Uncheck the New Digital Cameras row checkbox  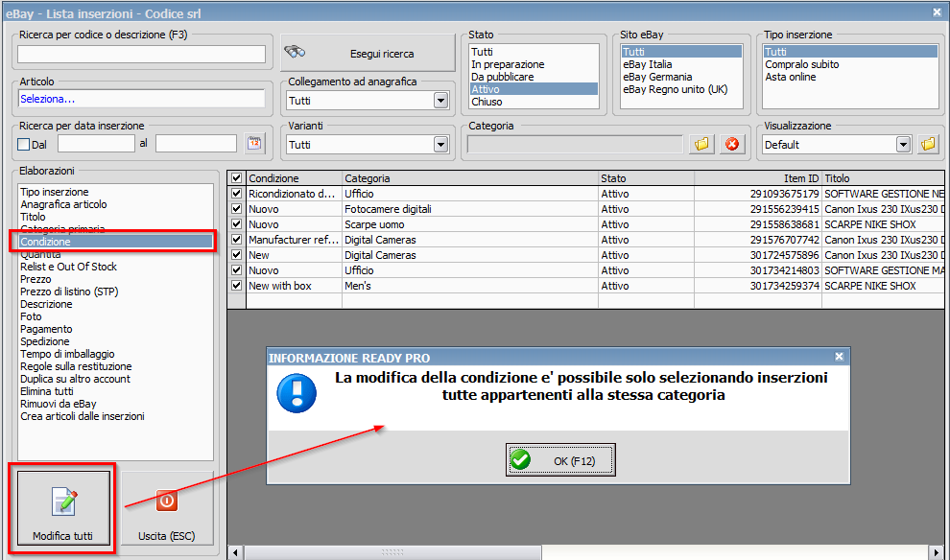coord(236,255)
